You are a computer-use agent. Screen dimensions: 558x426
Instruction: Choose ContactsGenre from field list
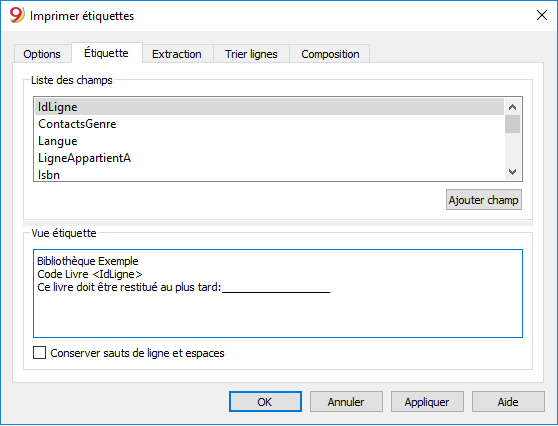coord(269,124)
